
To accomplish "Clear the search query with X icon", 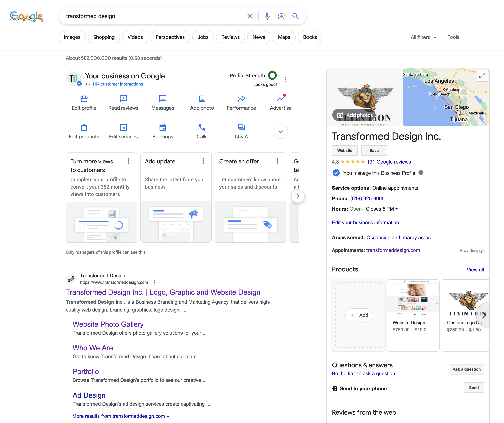I will point(250,16).
